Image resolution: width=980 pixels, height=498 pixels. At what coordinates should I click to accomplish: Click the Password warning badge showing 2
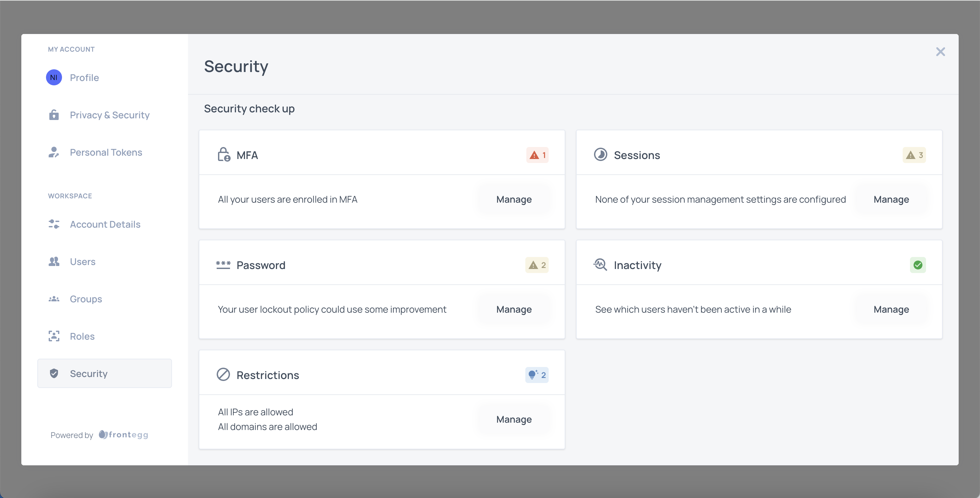pos(537,265)
